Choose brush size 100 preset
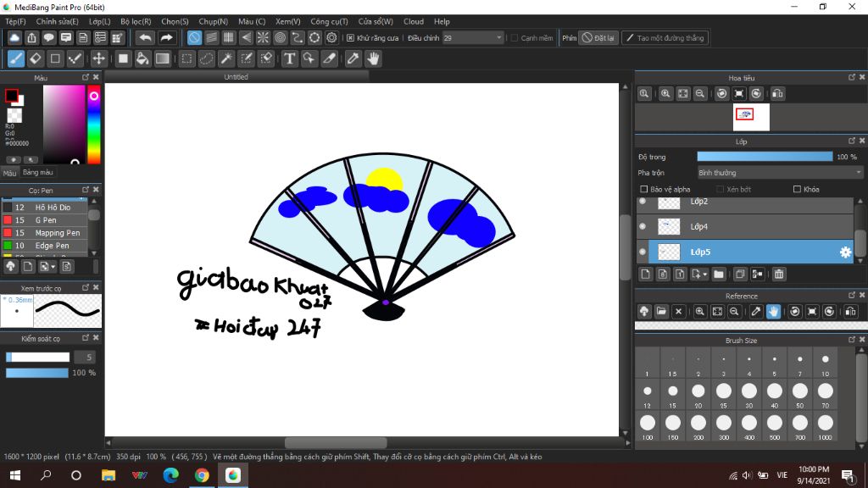Viewport: 868px width, 488px height. pos(647,427)
